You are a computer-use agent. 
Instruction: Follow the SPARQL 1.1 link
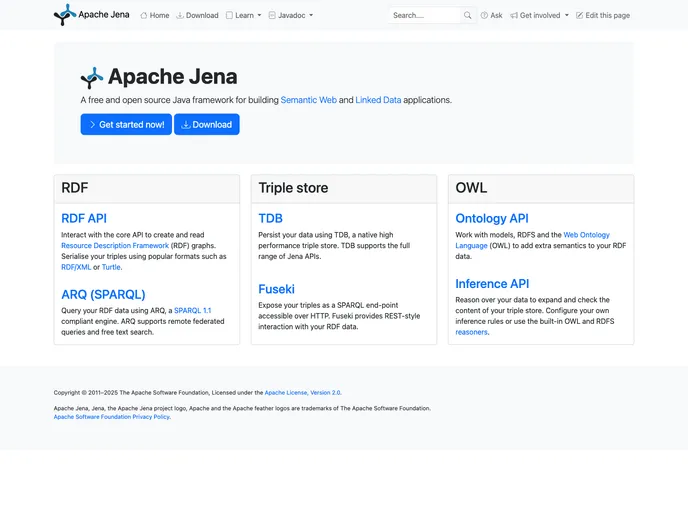click(193, 311)
